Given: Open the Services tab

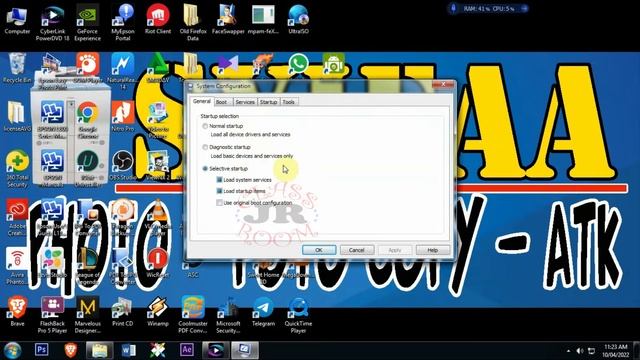Looking at the screenshot, I should tap(245, 102).
